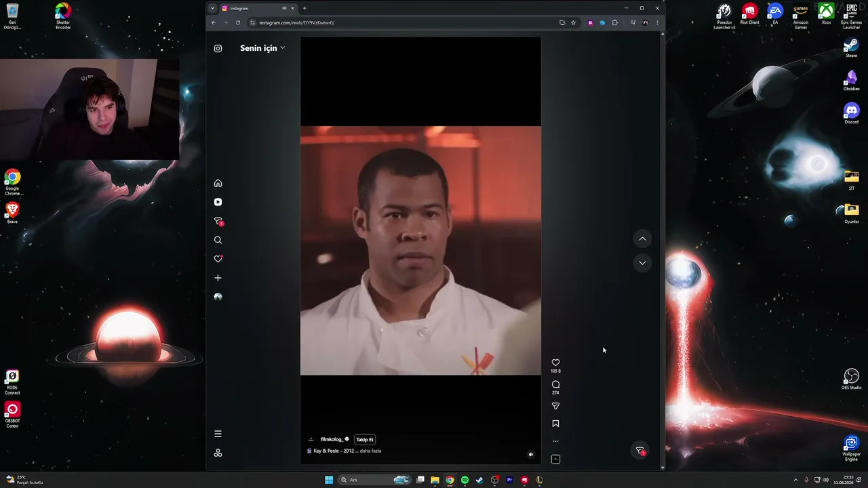The width and height of the screenshot is (868, 488).
Task: Open Spotify from the taskbar
Action: coord(465,480)
